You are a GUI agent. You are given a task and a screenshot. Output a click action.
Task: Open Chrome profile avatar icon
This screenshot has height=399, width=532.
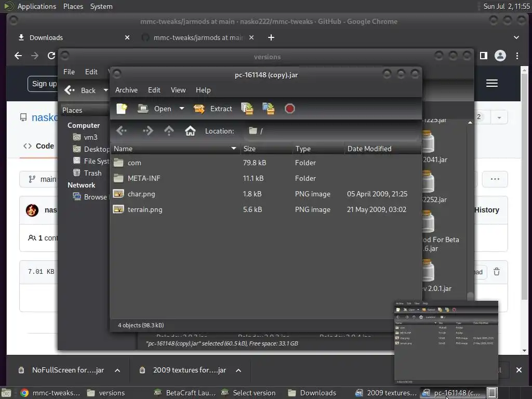[500, 56]
